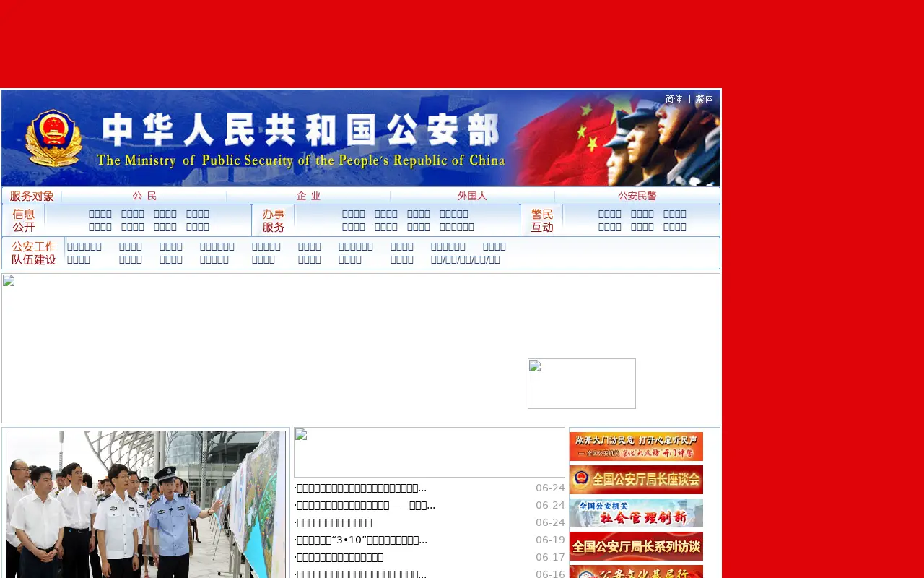Click the 06-19 date entry

point(550,540)
